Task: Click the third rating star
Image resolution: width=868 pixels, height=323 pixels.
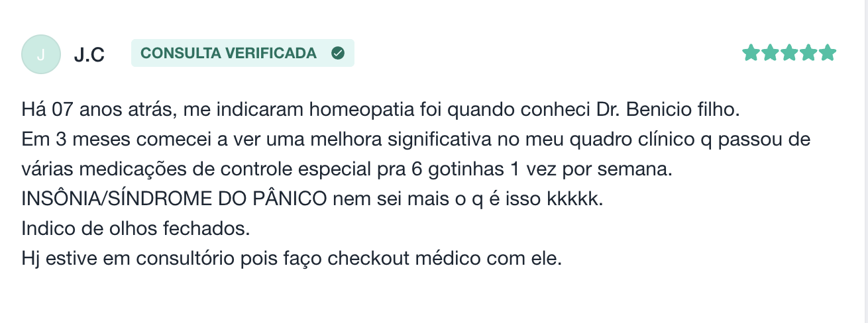Action: [788, 53]
